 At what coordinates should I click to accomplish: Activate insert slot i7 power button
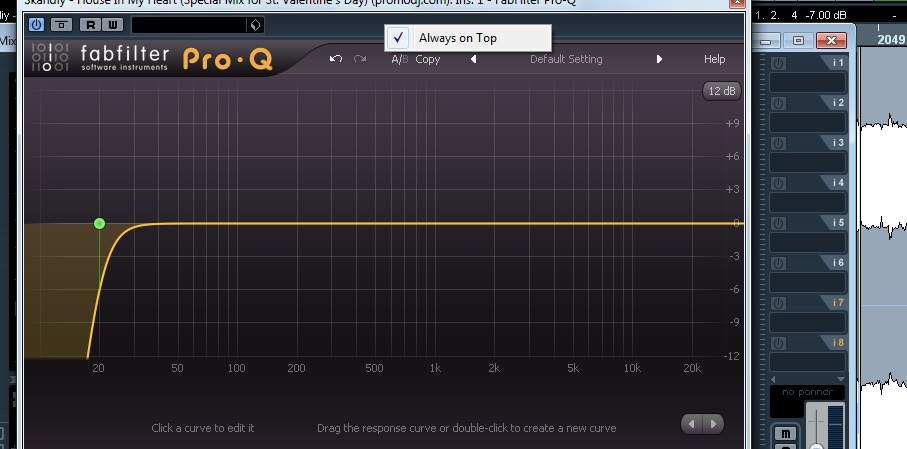779,303
